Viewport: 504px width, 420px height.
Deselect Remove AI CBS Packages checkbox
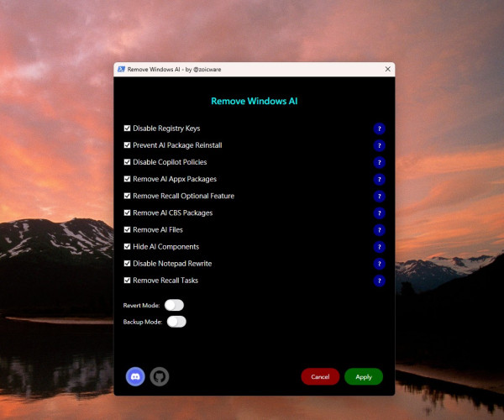(128, 213)
